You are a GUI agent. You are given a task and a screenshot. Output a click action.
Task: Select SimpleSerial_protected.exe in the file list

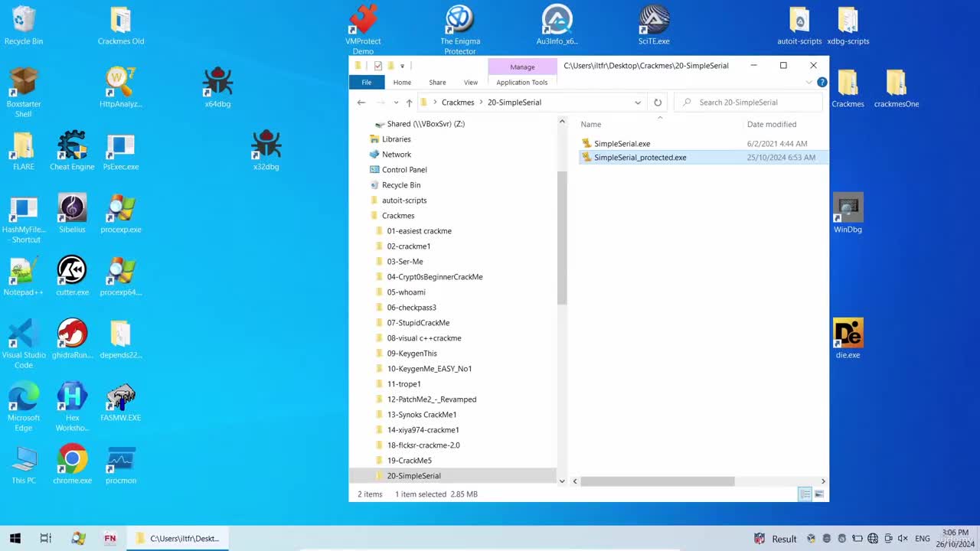640,158
